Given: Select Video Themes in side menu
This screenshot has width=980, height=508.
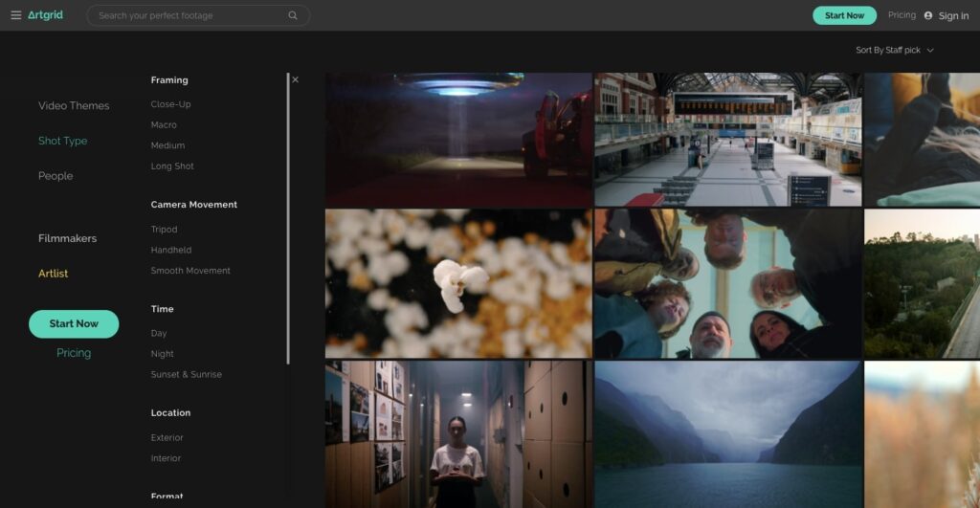Looking at the screenshot, I should click(74, 106).
